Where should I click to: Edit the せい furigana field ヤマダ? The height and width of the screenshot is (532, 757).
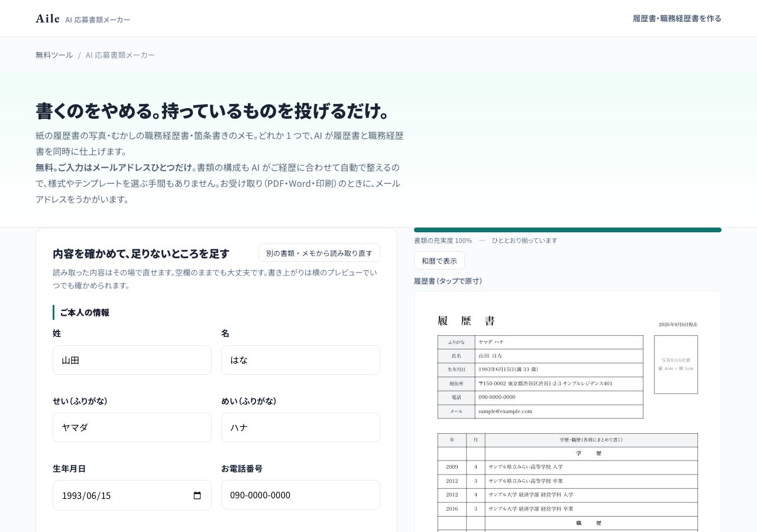tap(132, 427)
